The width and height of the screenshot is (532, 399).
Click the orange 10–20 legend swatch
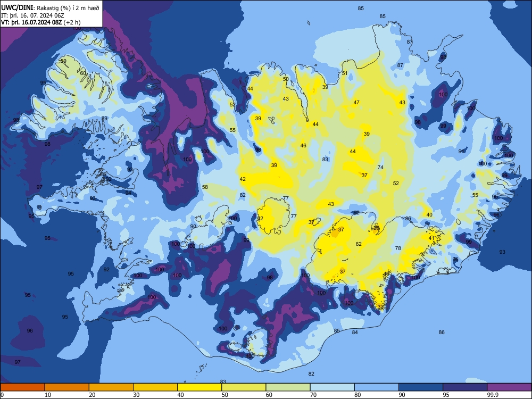coord(67,387)
